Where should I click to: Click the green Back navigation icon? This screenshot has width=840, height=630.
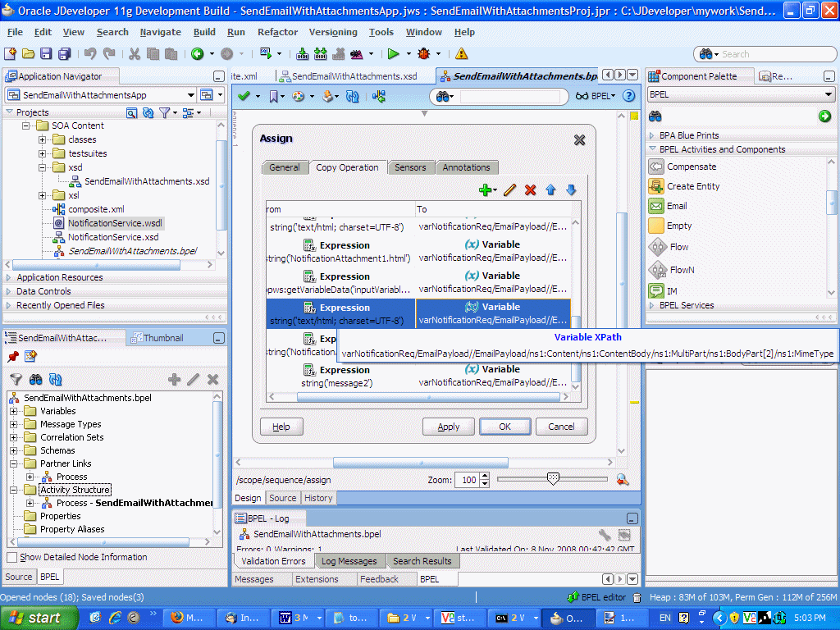tap(198, 53)
